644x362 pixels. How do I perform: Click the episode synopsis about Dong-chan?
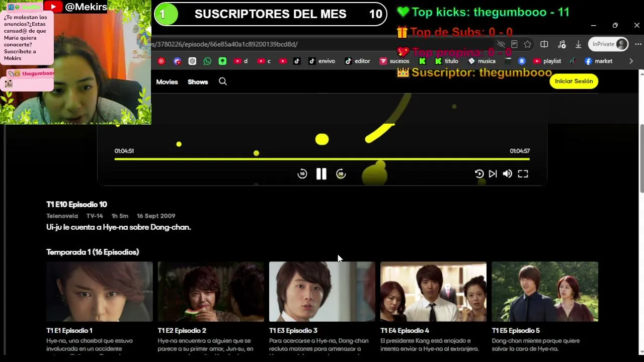[x=119, y=227]
